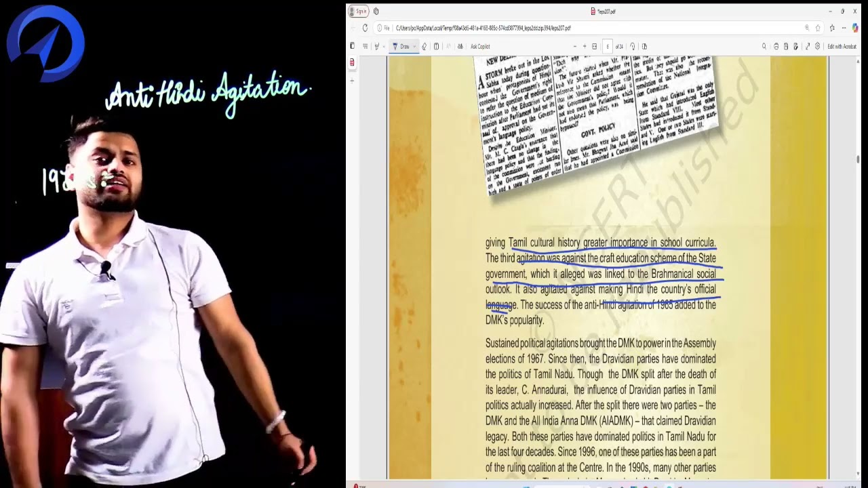The width and height of the screenshot is (868, 488).
Task: Select the Add text tool
Action: [436, 46]
